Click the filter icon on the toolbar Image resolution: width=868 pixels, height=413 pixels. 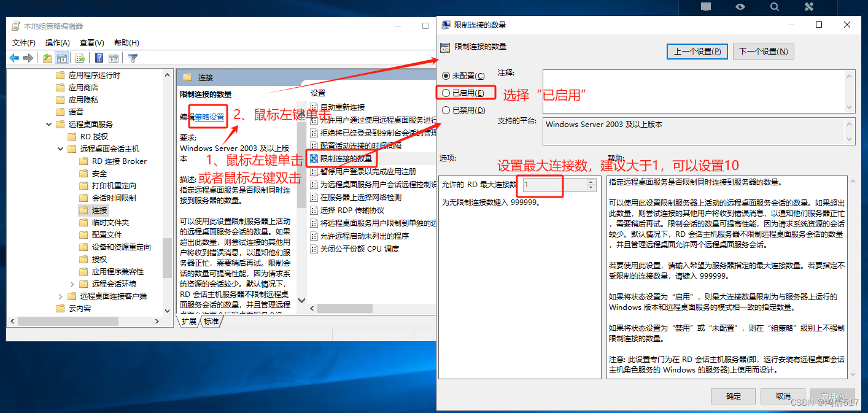[133, 57]
